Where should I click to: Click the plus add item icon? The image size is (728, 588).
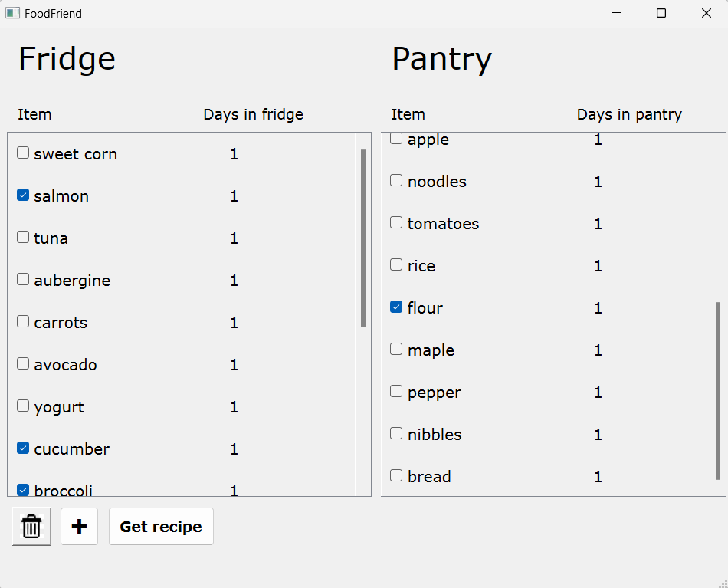[x=79, y=527]
